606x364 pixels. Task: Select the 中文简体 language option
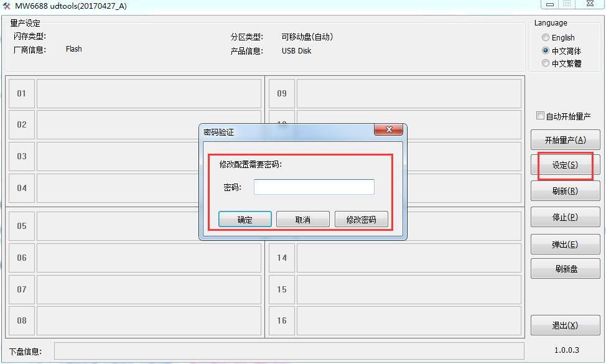[x=545, y=50]
